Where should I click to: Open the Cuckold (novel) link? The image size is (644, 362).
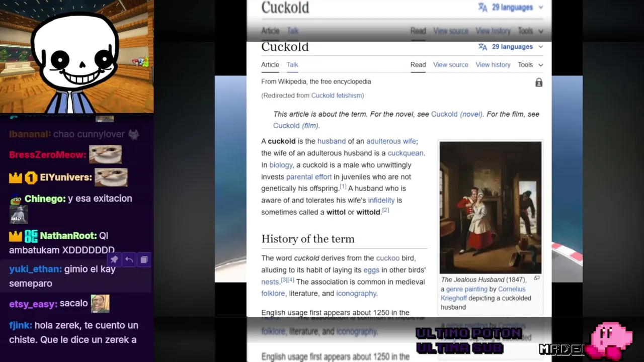click(x=456, y=114)
